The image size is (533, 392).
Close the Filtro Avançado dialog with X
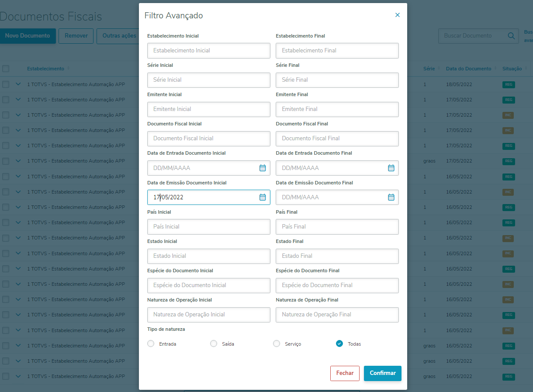coord(398,15)
